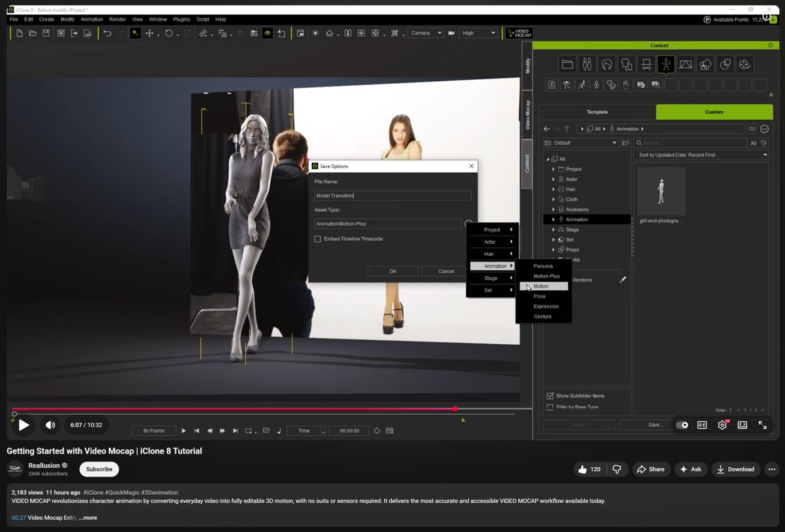Image resolution: width=785 pixels, height=532 pixels.
Task: Enable Embed Timeline Timecode checkbox
Action: pos(318,239)
